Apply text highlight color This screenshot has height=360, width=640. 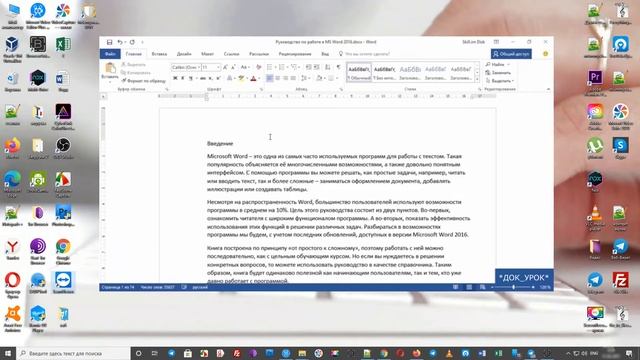click(241, 78)
